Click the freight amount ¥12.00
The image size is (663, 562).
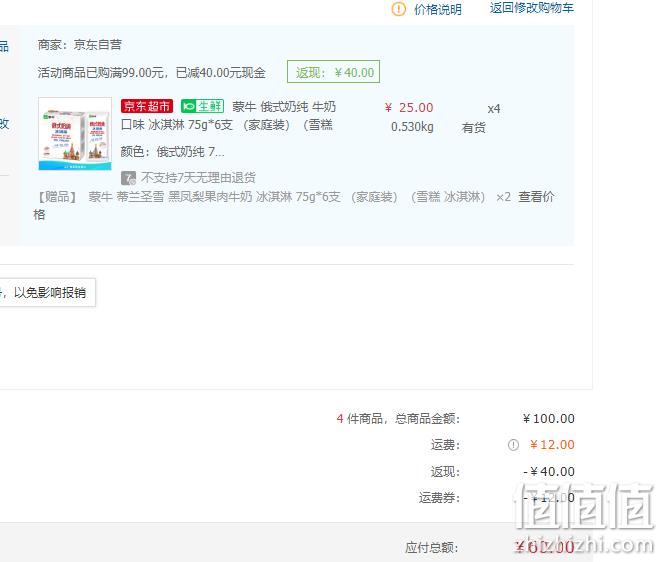pyautogui.click(x=552, y=445)
